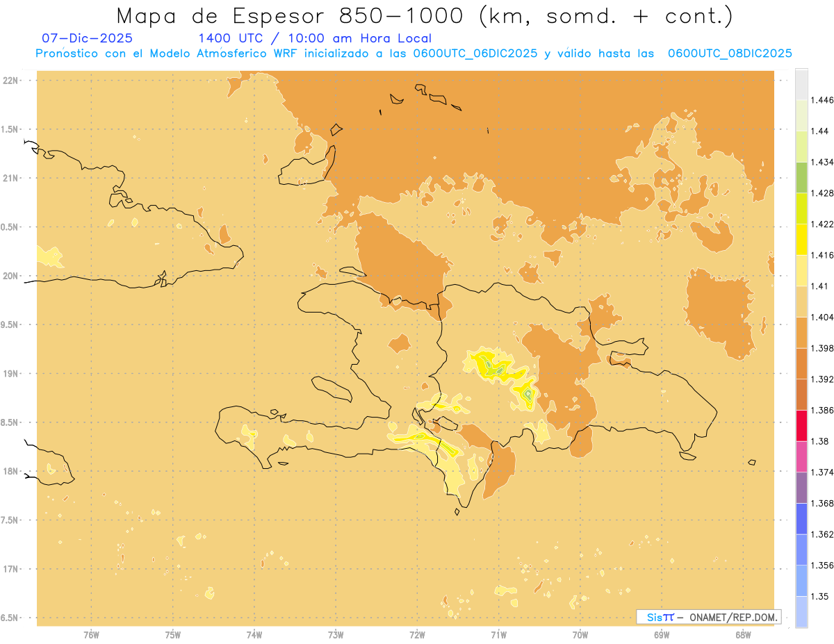Screen dimensions: 834x644
Task: Click colorbar value 1.386
Action: pos(822,410)
